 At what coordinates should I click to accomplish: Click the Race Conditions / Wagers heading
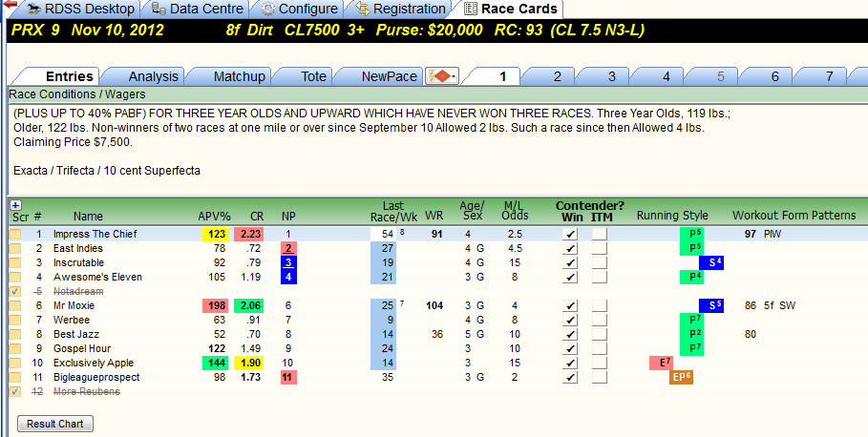(77, 94)
